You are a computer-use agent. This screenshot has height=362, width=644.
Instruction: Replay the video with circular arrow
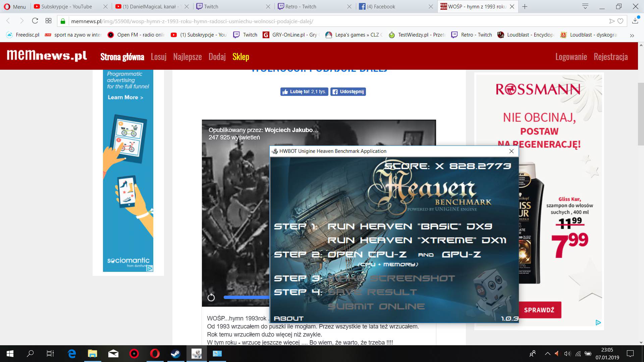pos(211,297)
